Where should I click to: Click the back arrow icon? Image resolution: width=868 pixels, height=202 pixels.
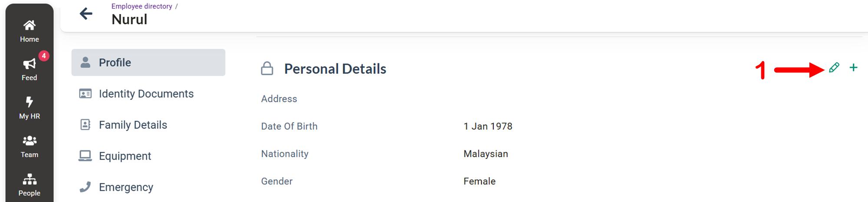tap(86, 13)
